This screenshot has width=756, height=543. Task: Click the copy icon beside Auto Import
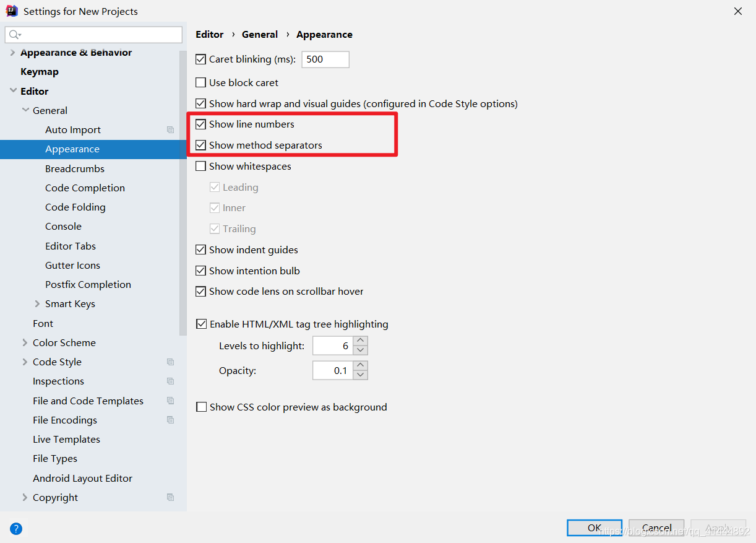[171, 130]
